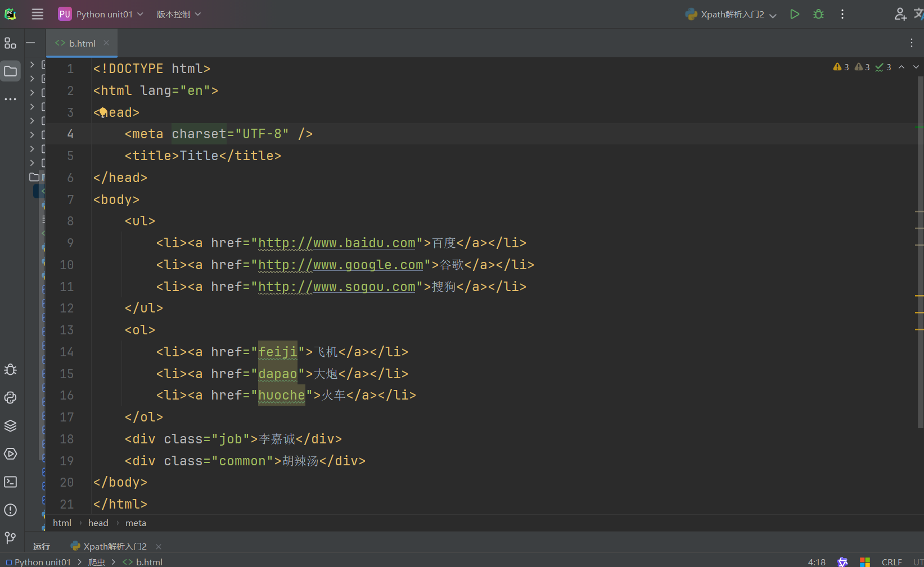
Task: Open the Terminal tool window
Action: coord(10,482)
